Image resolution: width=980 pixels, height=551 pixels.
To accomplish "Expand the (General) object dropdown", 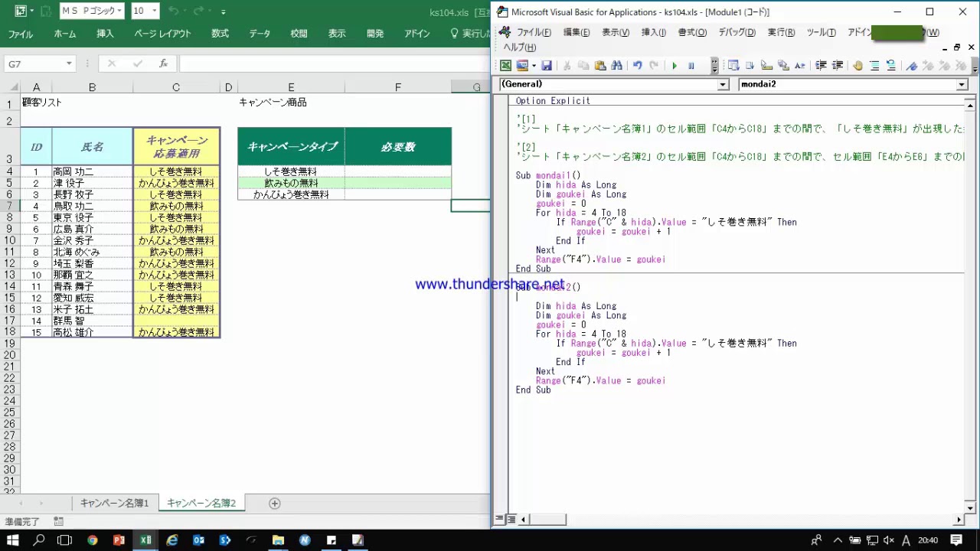I will (x=723, y=85).
